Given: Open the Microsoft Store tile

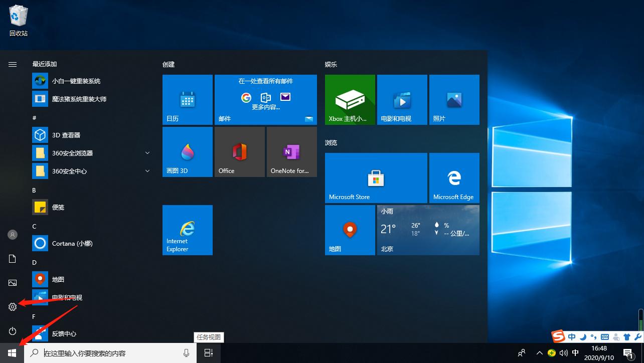Looking at the screenshot, I should coord(376,177).
